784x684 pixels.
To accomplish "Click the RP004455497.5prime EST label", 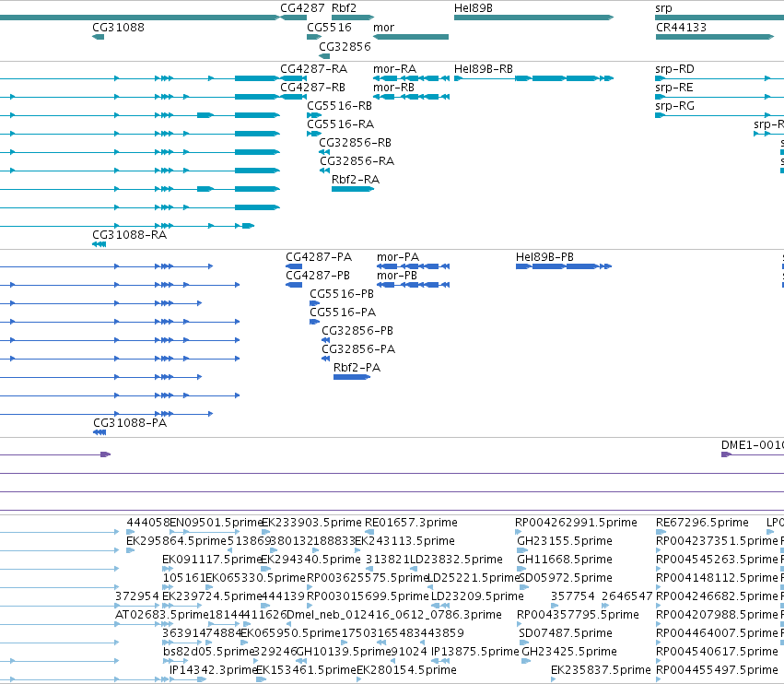I will (x=717, y=670).
